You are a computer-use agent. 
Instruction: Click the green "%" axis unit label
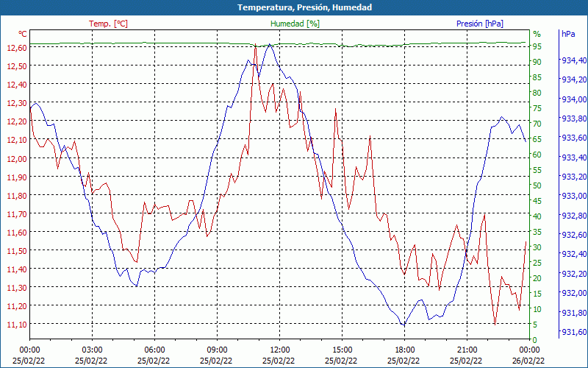pos(537,34)
